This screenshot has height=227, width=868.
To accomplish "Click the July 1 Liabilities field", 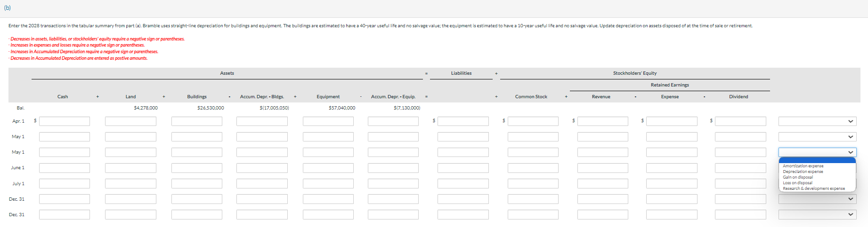I will tap(463, 184).
